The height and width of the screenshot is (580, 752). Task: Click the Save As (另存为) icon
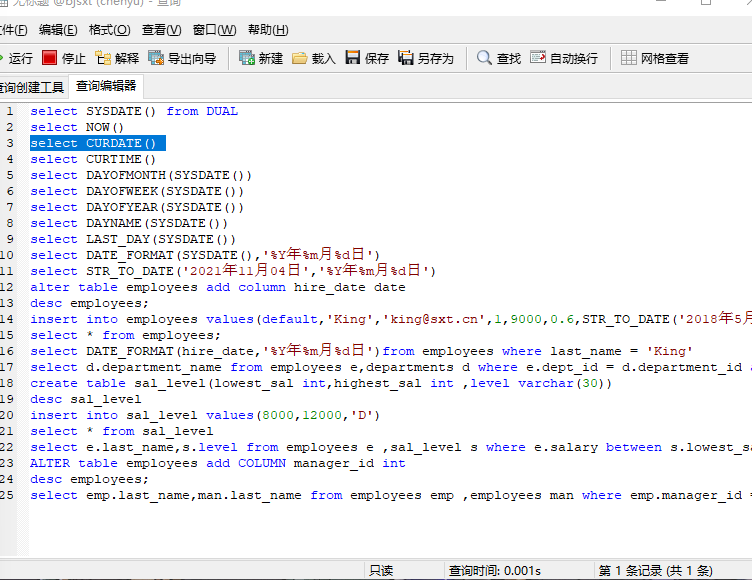406,58
